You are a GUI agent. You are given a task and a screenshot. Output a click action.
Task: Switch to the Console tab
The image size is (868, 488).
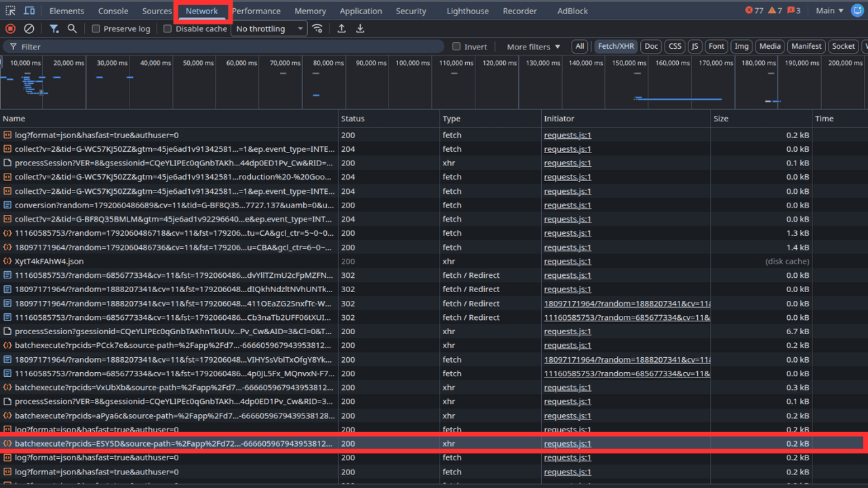(113, 11)
